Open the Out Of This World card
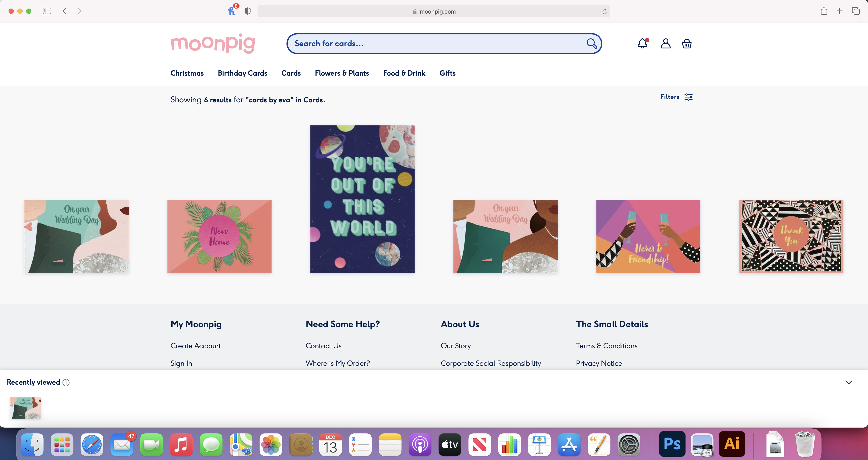The width and height of the screenshot is (868, 460). click(x=362, y=199)
